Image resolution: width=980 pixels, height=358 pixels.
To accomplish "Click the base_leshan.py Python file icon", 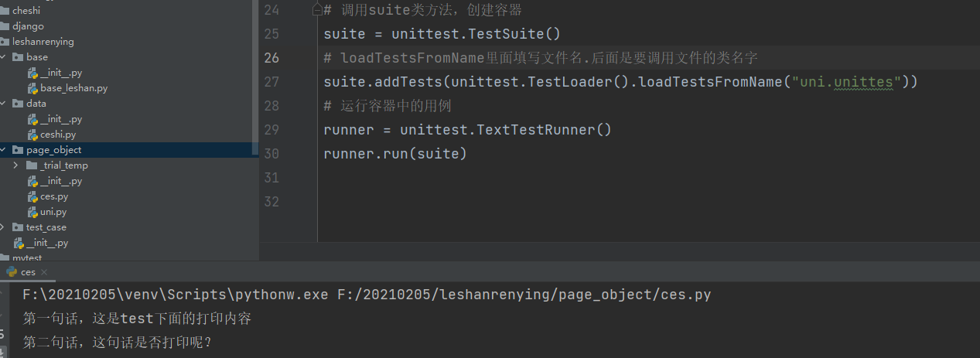I will coord(32,88).
